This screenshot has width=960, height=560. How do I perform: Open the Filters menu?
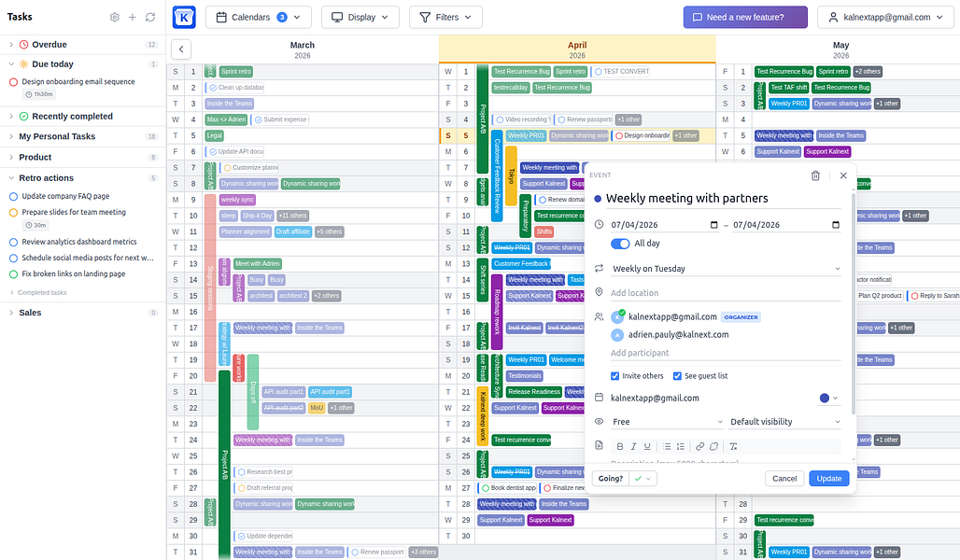[x=445, y=17]
